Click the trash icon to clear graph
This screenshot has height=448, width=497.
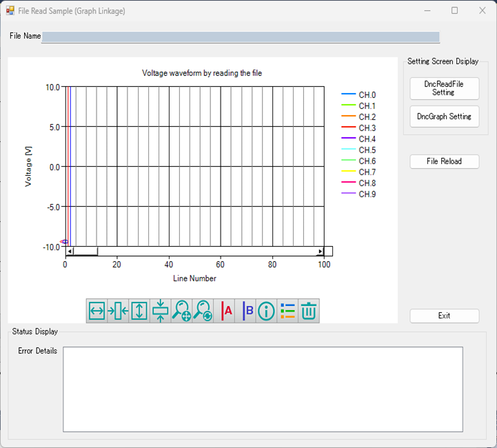pos(309,311)
